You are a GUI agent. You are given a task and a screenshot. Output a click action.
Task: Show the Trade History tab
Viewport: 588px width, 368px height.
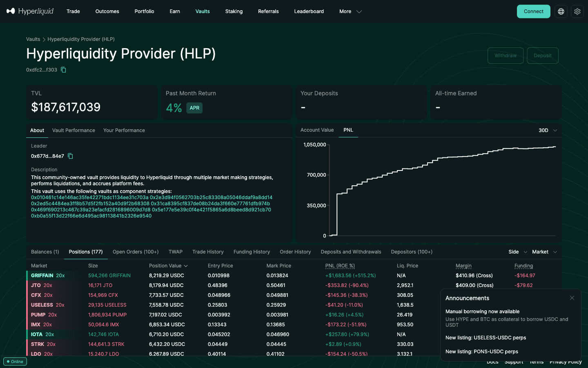point(208,252)
